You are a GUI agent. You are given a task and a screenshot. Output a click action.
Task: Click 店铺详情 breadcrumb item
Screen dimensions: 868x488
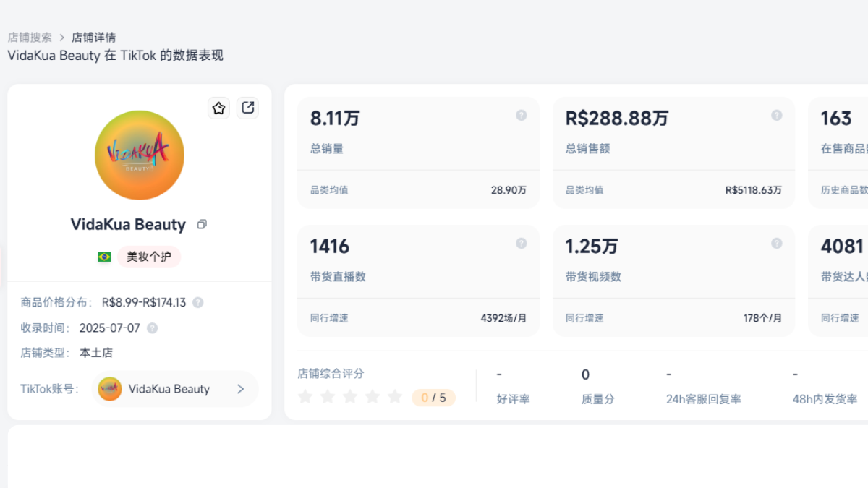tap(93, 37)
